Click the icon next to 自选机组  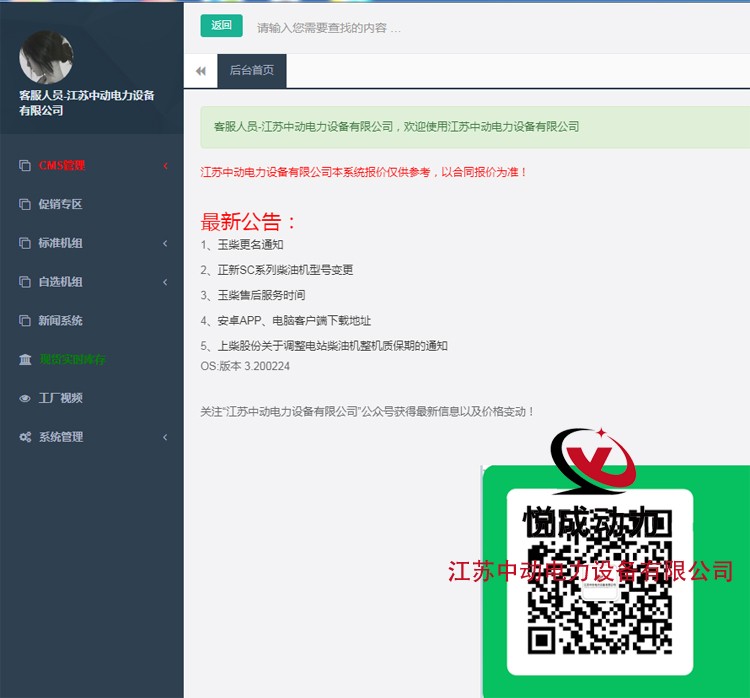[25, 283]
